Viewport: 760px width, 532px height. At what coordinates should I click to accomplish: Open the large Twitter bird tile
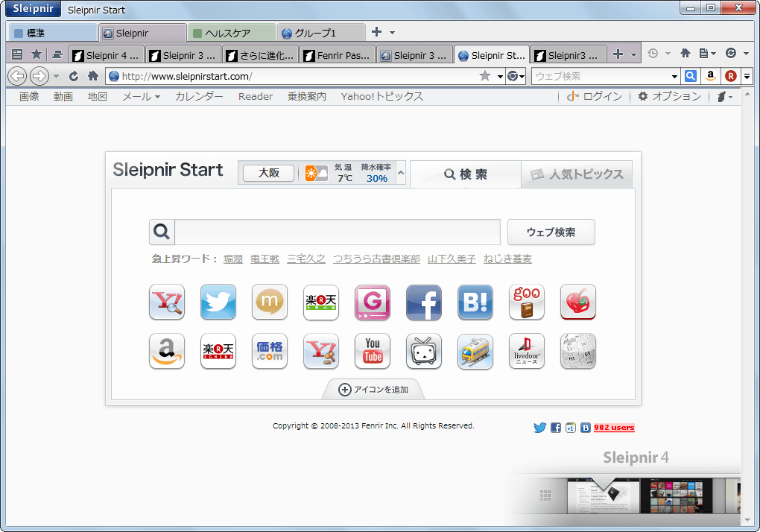218,303
